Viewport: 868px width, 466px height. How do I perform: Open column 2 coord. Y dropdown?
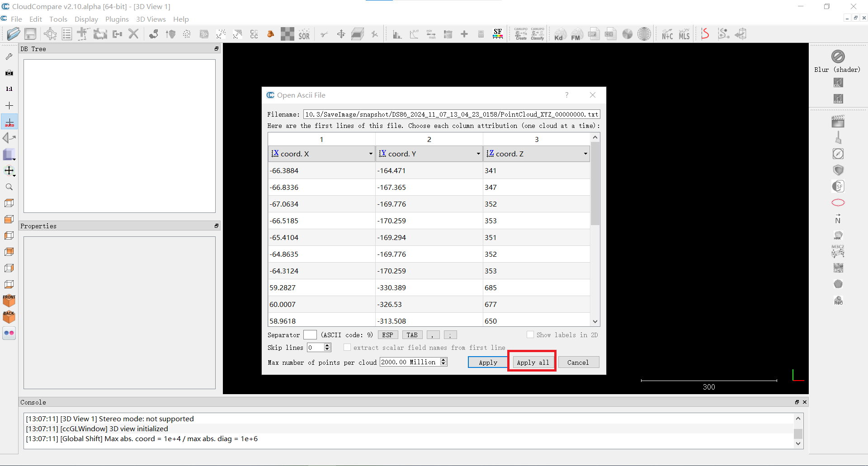click(x=429, y=154)
